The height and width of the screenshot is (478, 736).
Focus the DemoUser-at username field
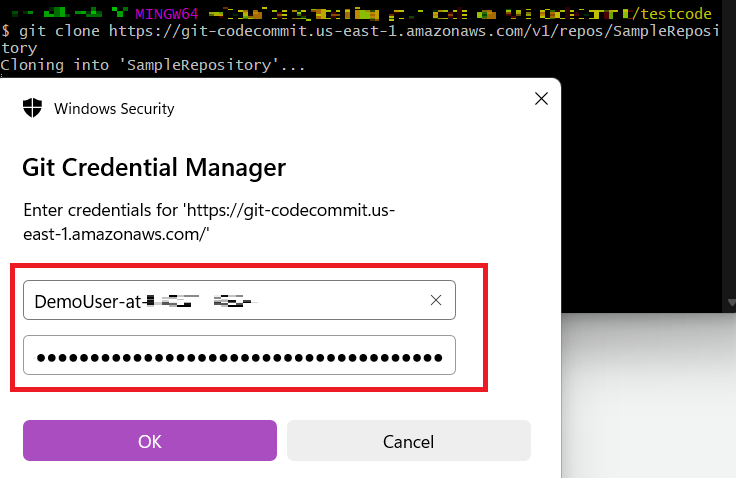239,300
